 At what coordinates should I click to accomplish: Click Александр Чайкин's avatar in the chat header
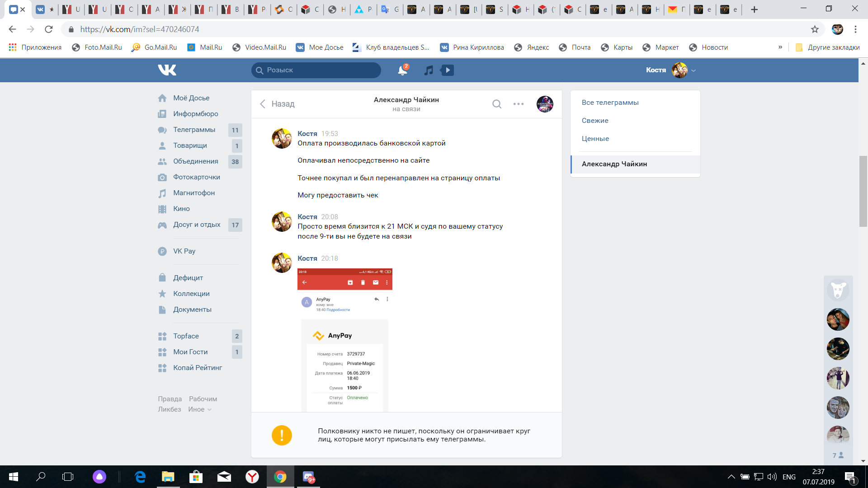tap(545, 104)
